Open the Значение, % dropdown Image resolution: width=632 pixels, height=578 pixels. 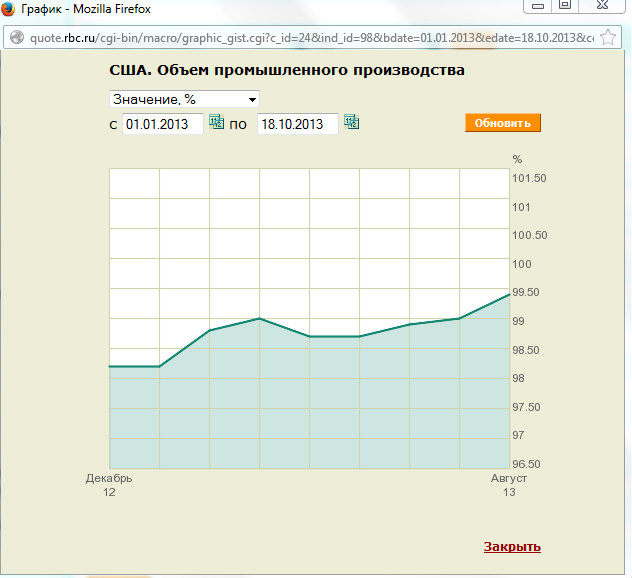(x=185, y=99)
